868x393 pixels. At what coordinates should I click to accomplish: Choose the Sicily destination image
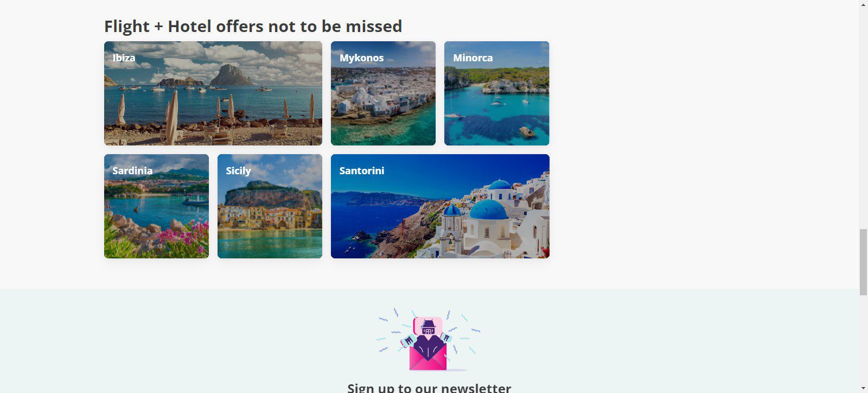pyautogui.click(x=270, y=206)
